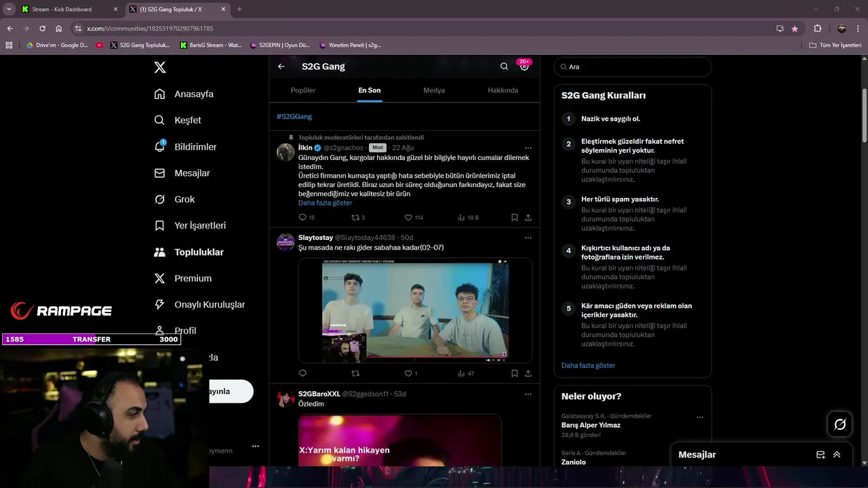This screenshot has height=488, width=868.
Task: Bookmark Slaytostay's post
Action: point(514,373)
